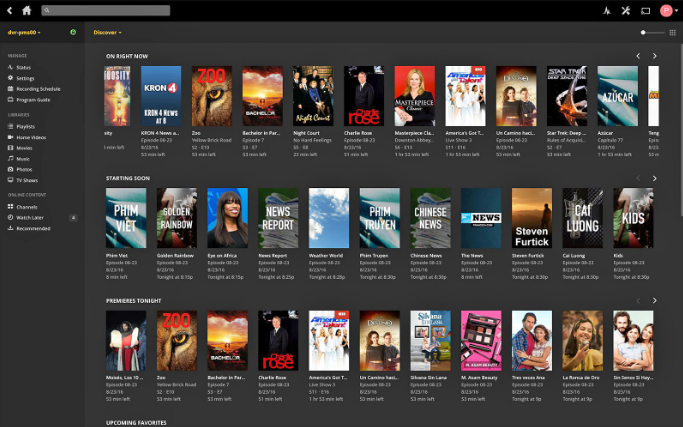Click the Music note icon

pyautogui.click(x=10, y=159)
